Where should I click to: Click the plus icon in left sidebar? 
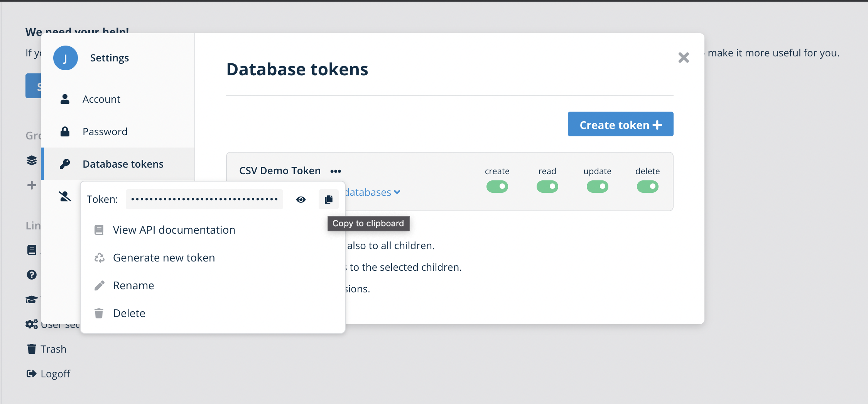point(32,185)
